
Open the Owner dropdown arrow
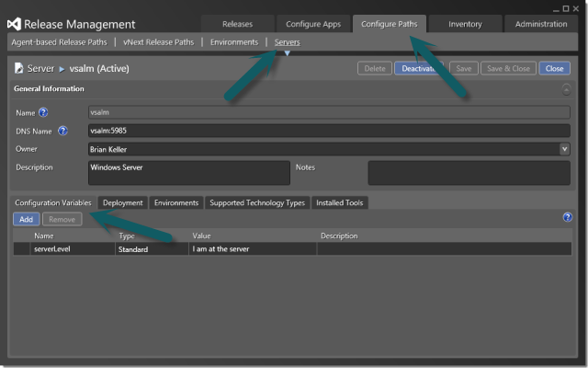(x=564, y=149)
